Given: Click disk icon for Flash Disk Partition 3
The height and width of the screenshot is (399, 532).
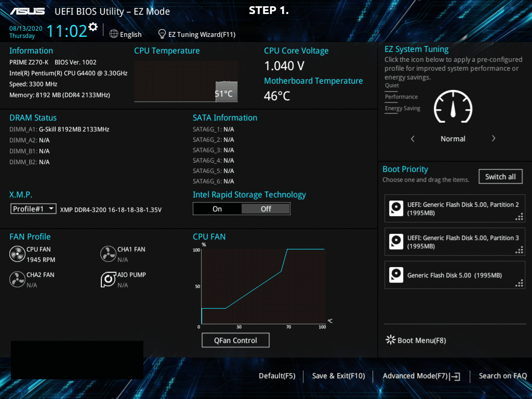Looking at the screenshot, I should pyautogui.click(x=396, y=242).
